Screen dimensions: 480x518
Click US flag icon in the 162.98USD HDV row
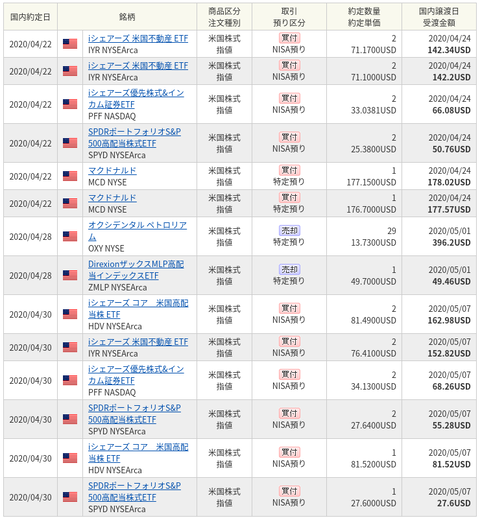coord(70,314)
